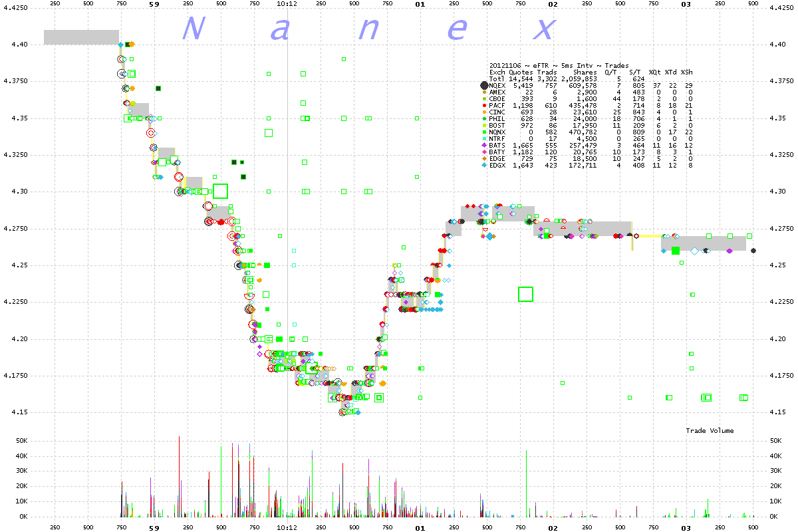This screenshot has height=532, width=798.
Task: Click the brown diamond marker beside EDGE
Action: coord(484,158)
